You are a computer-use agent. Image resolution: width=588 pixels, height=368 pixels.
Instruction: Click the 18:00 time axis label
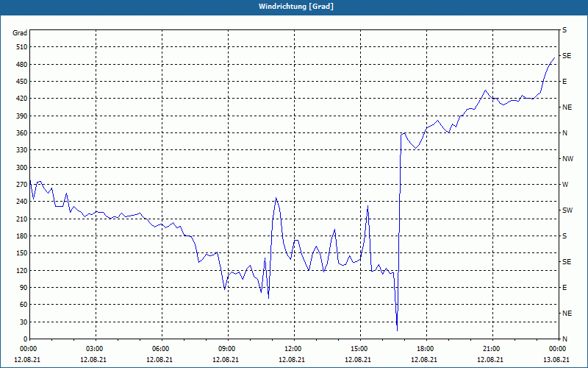click(x=424, y=348)
